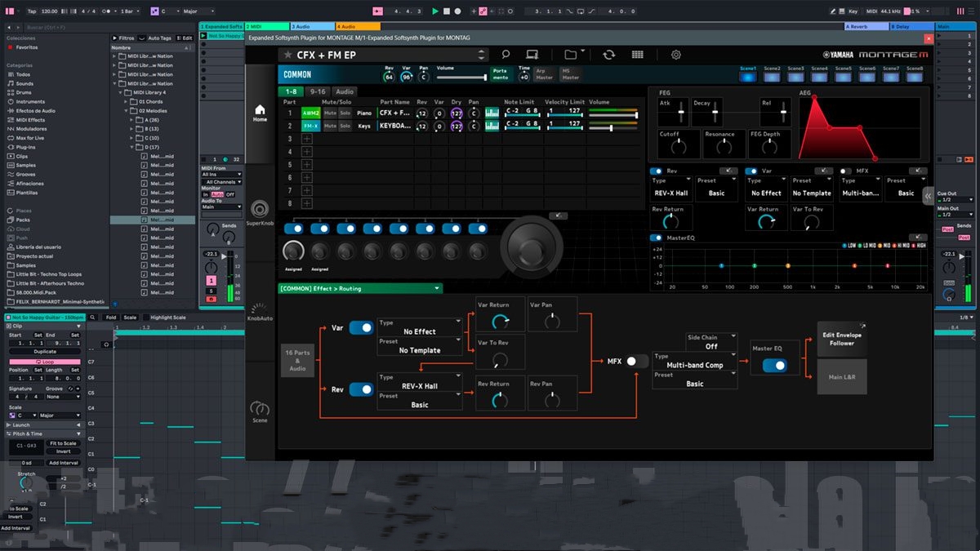Screen dimensions: 980x551
Task: Open Rev Preset Basic dropdown in routing
Action: (420, 400)
